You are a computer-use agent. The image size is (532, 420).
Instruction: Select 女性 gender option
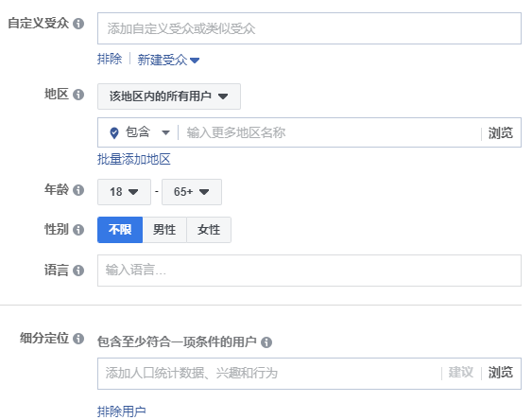(x=209, y=230)
